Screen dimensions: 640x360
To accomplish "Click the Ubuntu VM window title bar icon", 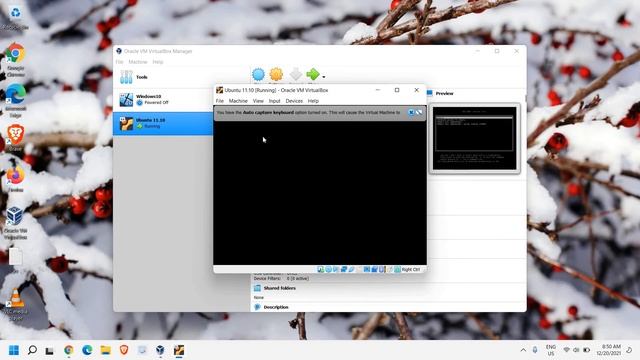I will [219, 90].
